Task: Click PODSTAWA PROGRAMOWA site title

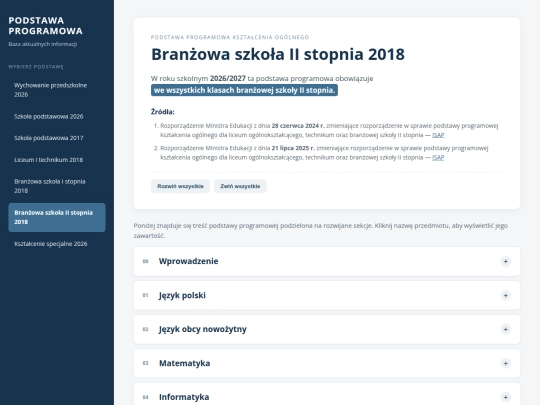Action: (x=45, y=26)
